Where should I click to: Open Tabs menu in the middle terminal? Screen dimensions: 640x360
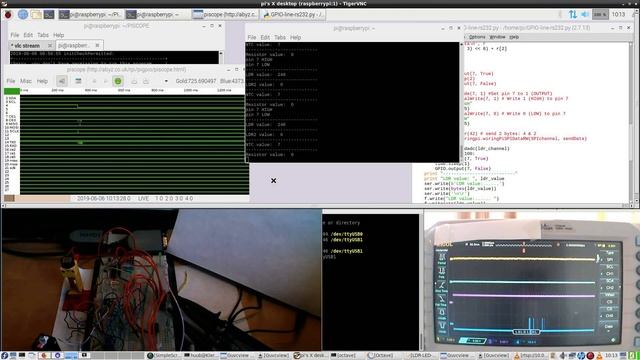(x=280, y=37)
